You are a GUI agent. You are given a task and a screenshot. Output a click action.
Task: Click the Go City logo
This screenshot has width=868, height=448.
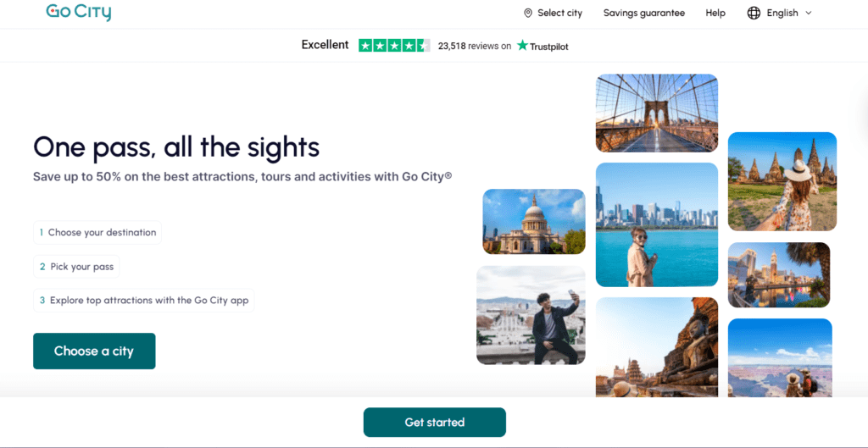point(79,12)
